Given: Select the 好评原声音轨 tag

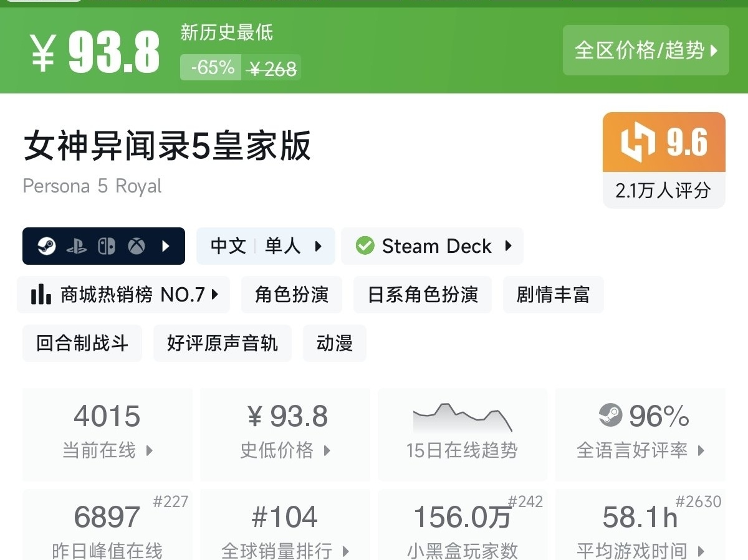Looking at the screenshot, I should click(x=223, y=343).
